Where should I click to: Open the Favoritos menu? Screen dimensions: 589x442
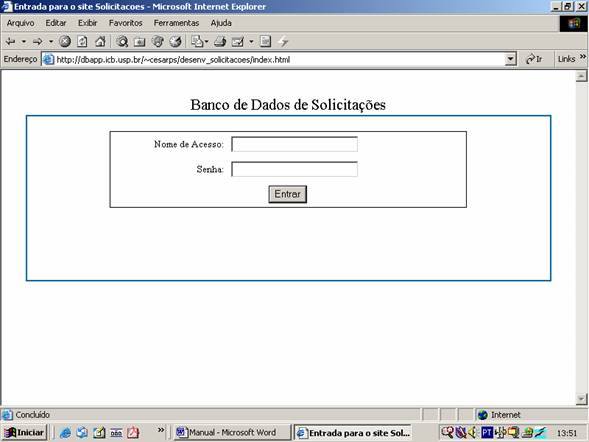[125, 23]
